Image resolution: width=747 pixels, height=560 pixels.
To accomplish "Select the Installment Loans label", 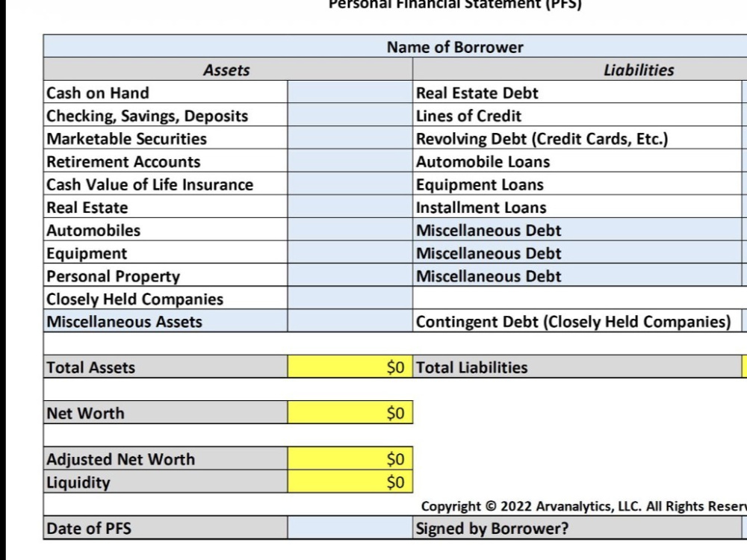I will point(481,207).
